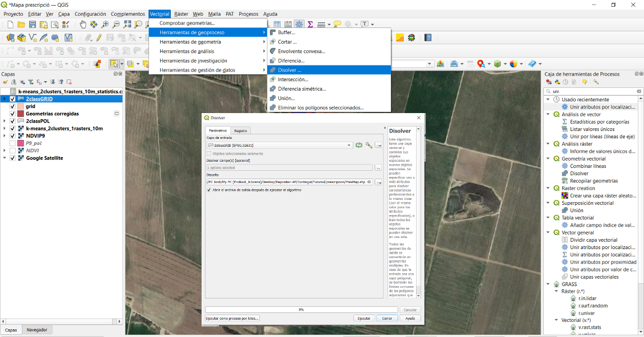Click the Cerrar button in Disolver
Viewport: 644px width, 337px height.
[x=388, y=318]
